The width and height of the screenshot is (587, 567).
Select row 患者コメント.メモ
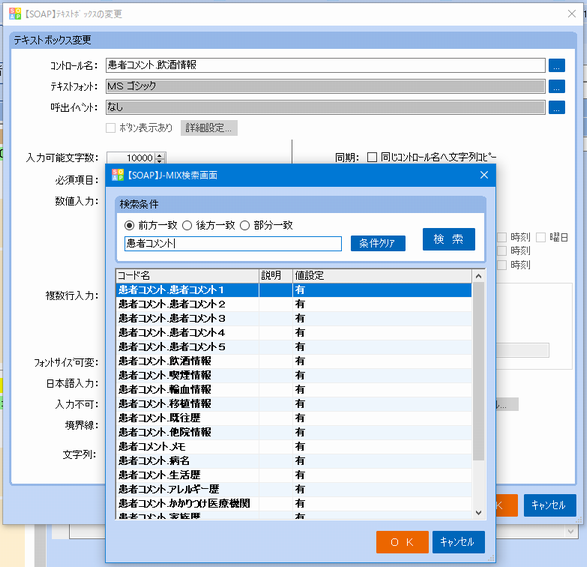click(x=294, y=446)
